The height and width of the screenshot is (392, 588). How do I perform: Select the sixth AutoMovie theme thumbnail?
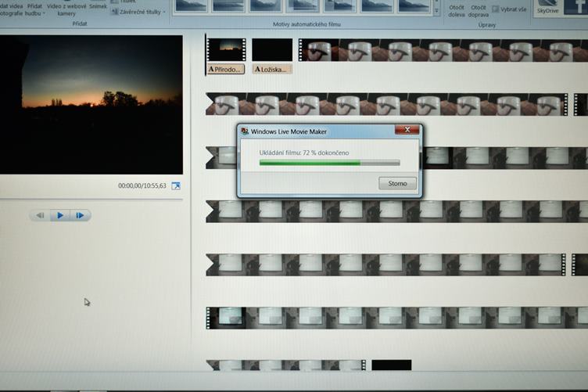pos(377,5)
